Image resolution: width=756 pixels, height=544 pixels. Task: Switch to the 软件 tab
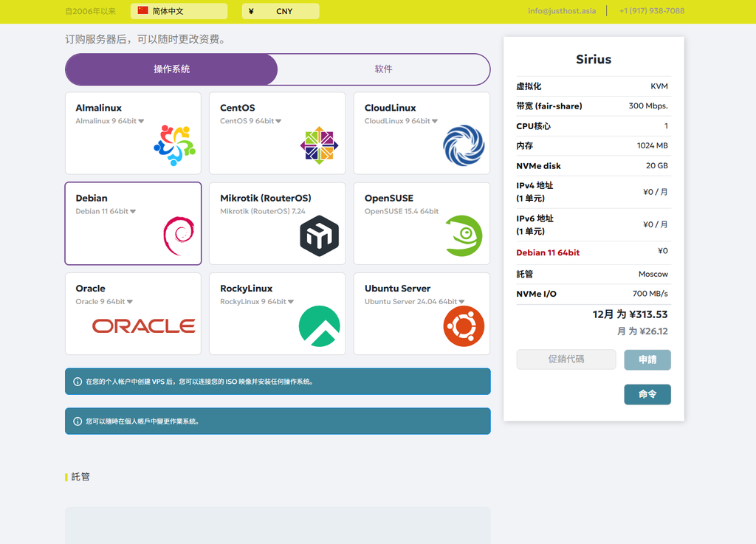click(x=384, y=69)
